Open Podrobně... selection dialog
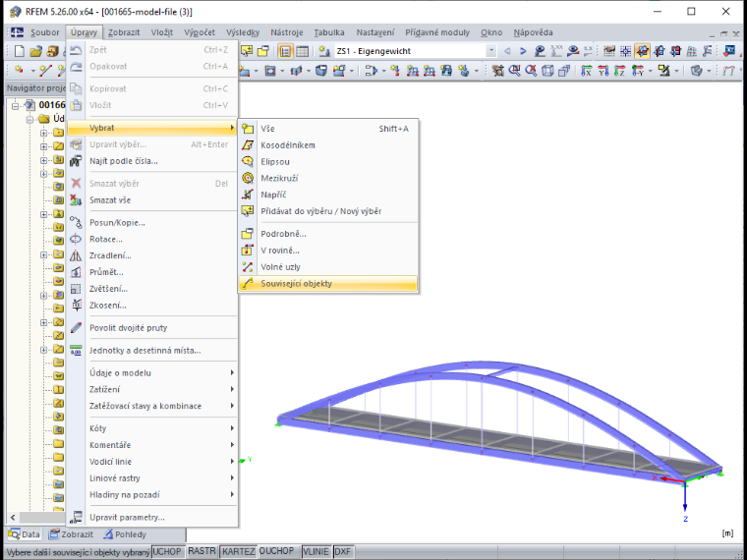 (x=328, y=234)
